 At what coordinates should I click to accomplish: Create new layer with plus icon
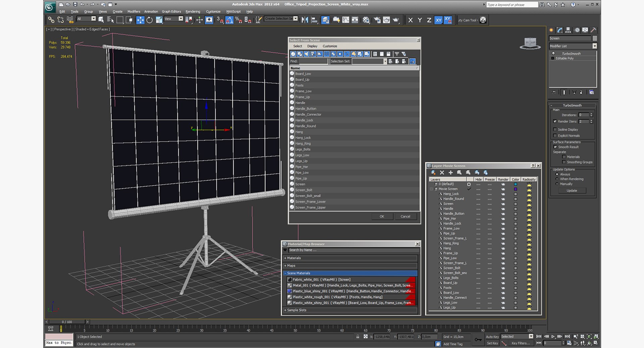click(x=450, y=173)
